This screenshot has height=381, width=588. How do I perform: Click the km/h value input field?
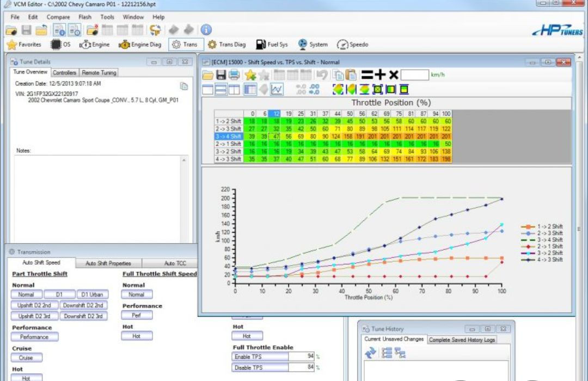point(415,75)
